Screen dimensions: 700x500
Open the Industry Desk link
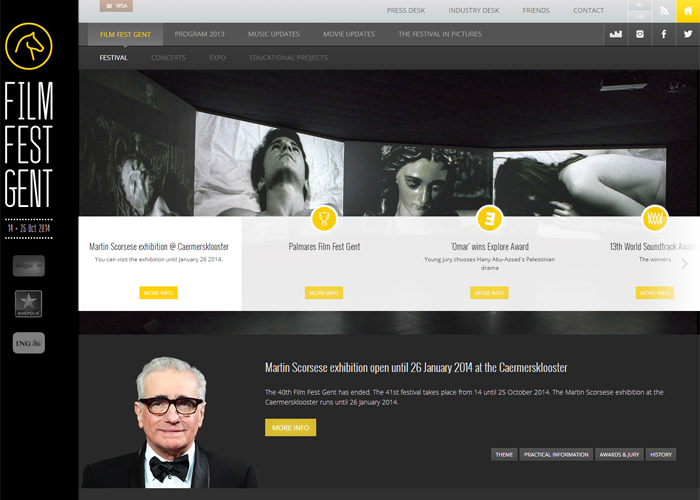tap(474, 10)
